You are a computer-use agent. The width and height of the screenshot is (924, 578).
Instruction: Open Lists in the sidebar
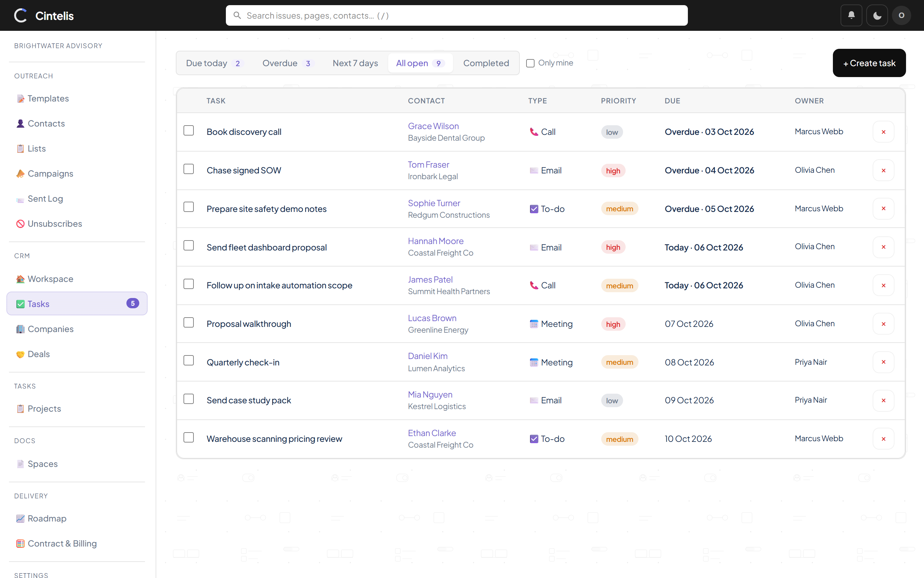pos(77,148)
